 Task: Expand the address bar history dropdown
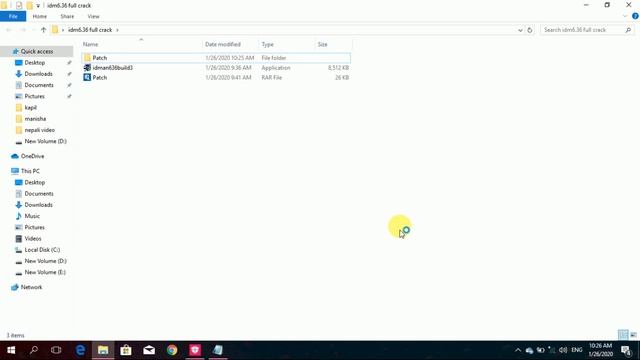520,30
